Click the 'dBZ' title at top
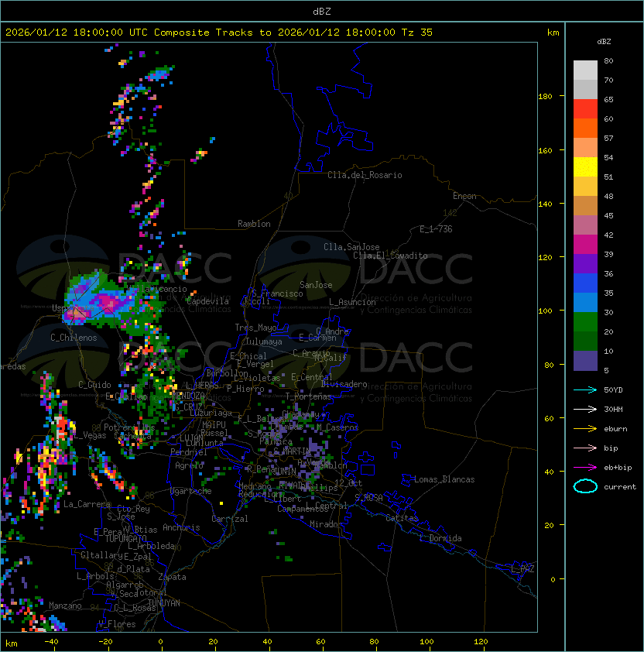644x652 pixels. [322, 11]
